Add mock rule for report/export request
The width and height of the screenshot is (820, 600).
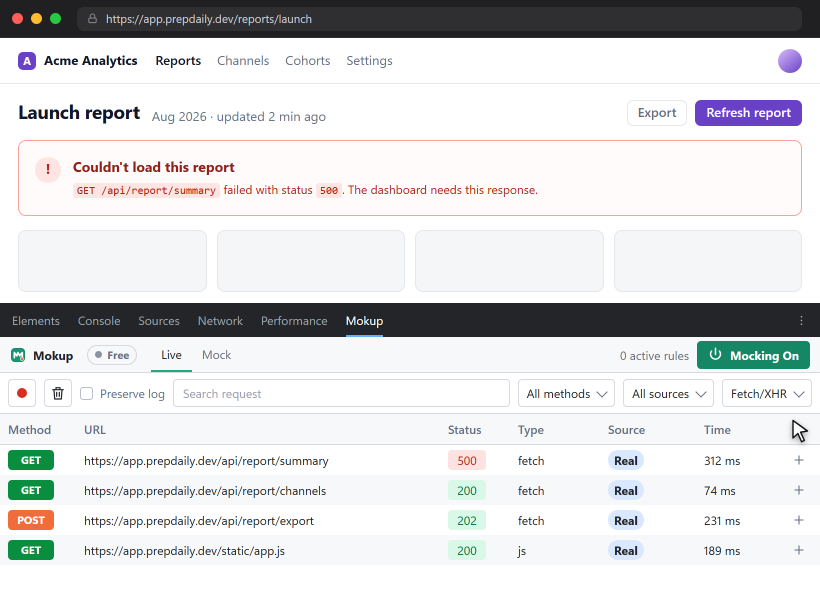(x=799, y=520)
